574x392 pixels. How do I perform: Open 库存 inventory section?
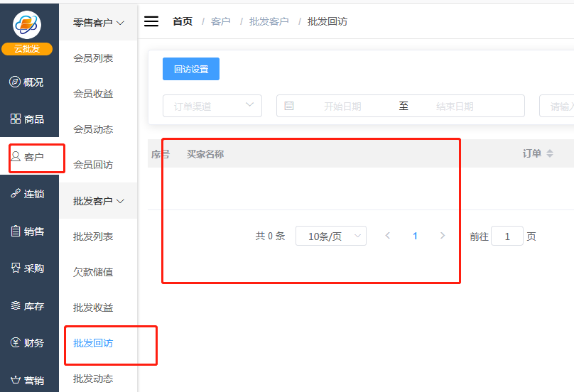pyautogui.click(x=28, y=305)
